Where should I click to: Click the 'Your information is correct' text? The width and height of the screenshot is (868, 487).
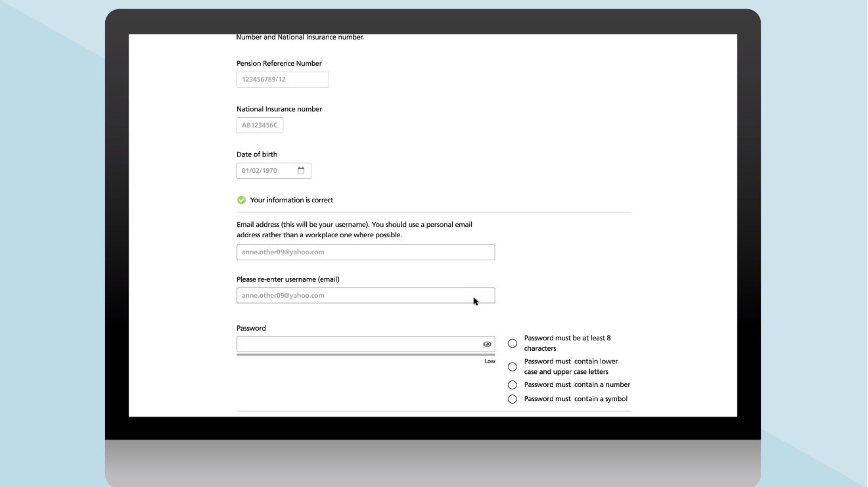292,200
